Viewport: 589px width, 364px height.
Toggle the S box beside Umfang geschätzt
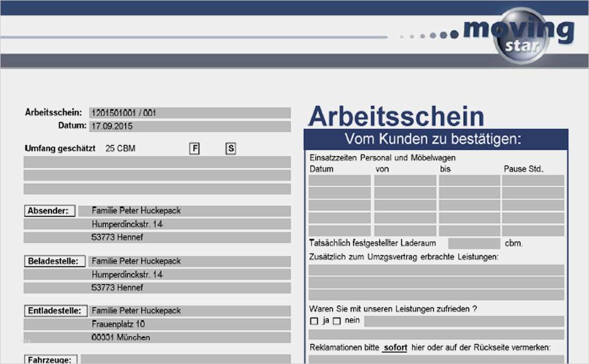tap(230, 149)
